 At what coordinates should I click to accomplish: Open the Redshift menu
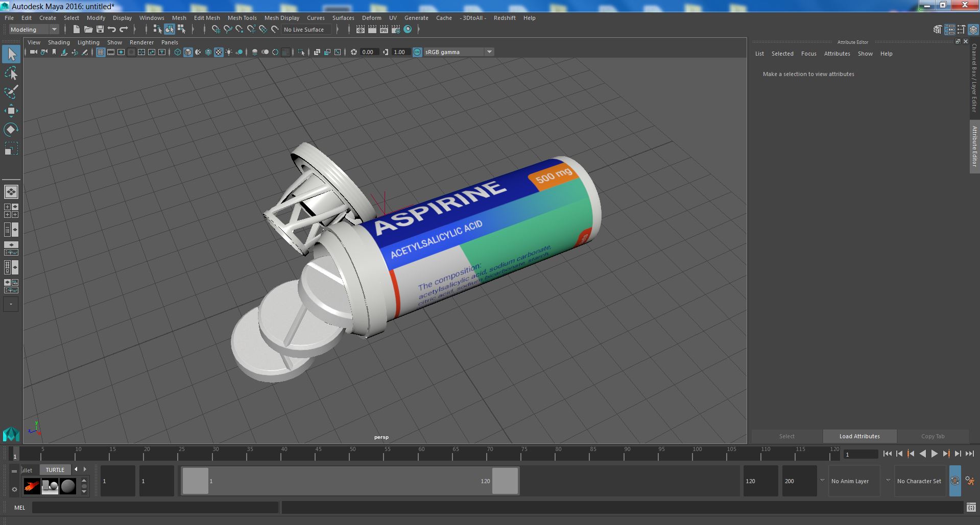click(x=505, y=18)
